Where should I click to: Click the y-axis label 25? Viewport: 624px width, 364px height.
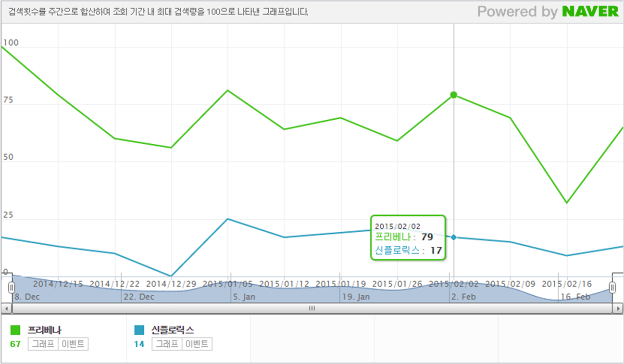click(8, 215)
